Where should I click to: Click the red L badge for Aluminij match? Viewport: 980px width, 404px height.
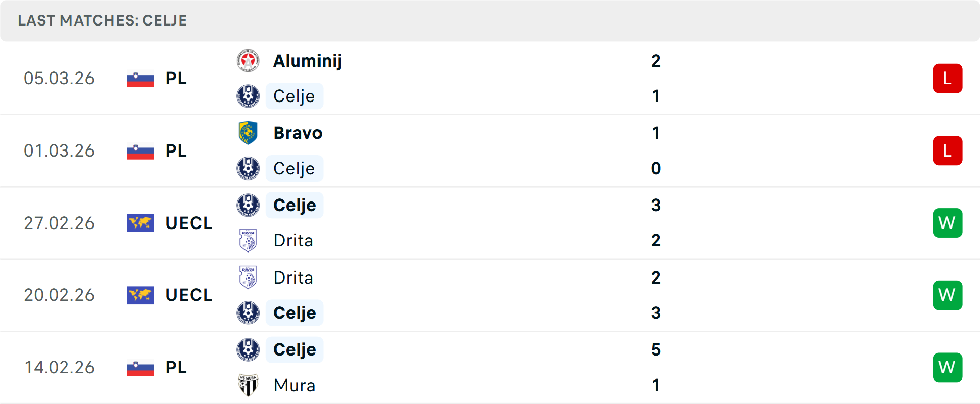(x=947, y=79)
